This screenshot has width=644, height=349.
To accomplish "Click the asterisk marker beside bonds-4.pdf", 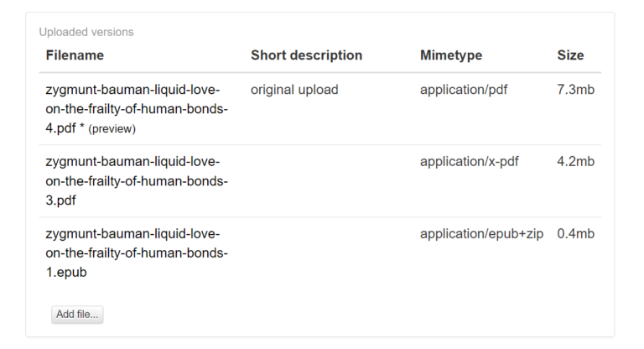I will click(x=81, y=129).
